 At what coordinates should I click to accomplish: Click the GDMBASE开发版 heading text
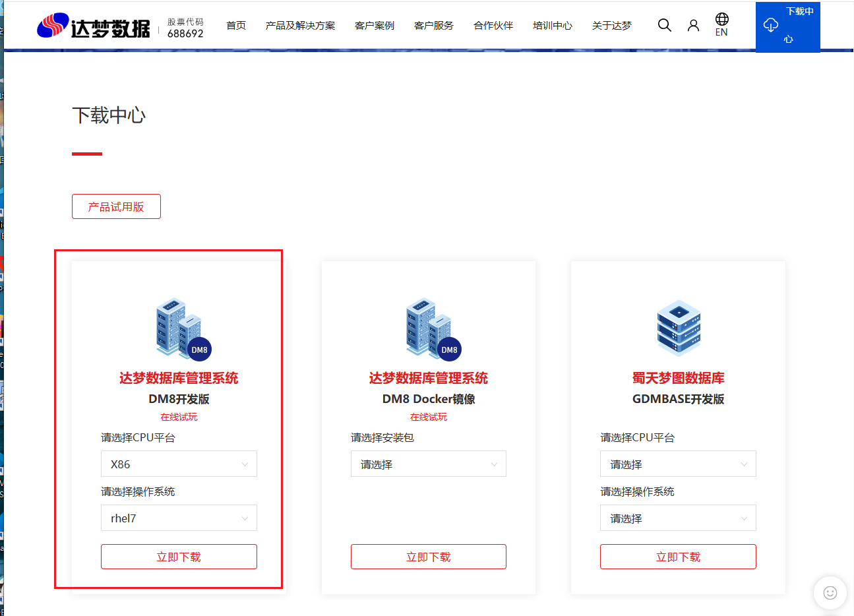coord(678,399)
